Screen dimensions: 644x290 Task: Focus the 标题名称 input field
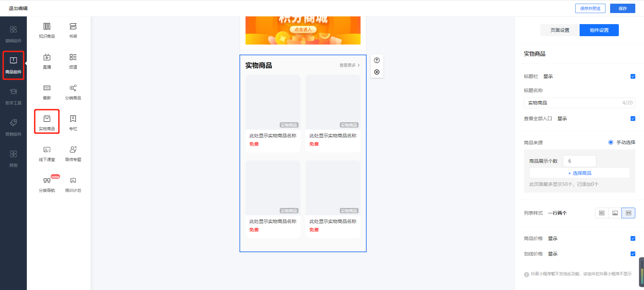tap(580, 103)
